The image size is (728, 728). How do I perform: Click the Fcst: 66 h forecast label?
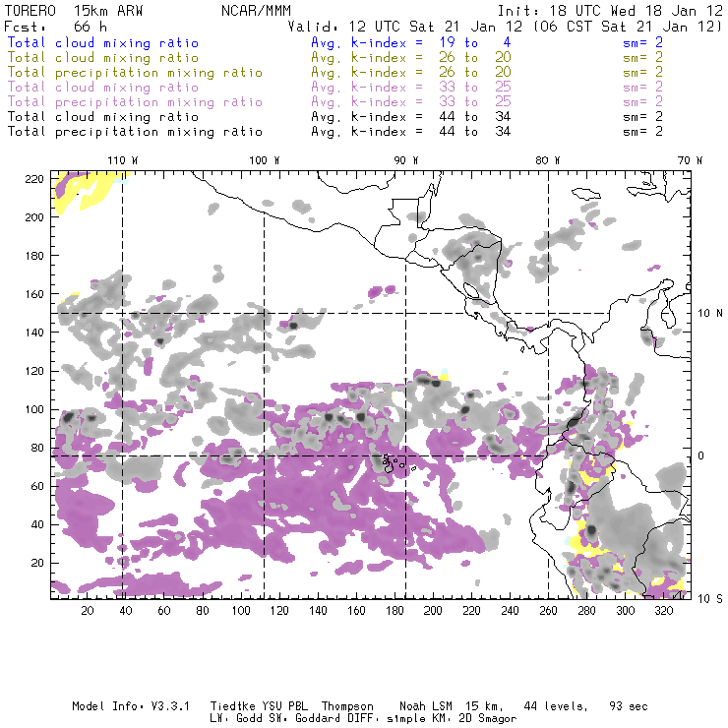(56, 26)
